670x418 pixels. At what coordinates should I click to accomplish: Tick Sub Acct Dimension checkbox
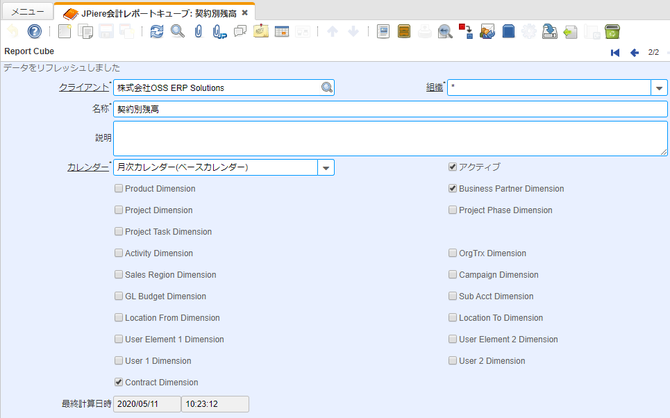tap(453, 296)
